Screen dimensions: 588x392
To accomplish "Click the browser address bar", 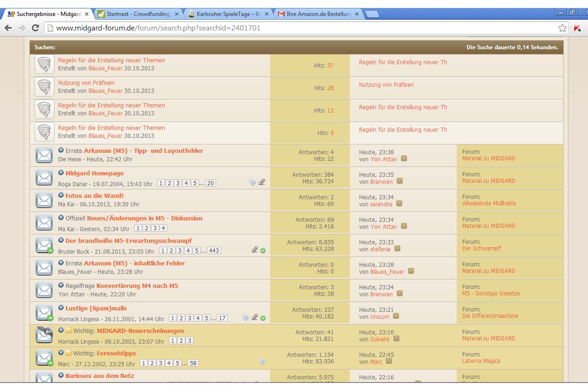I will coord(300,28).
